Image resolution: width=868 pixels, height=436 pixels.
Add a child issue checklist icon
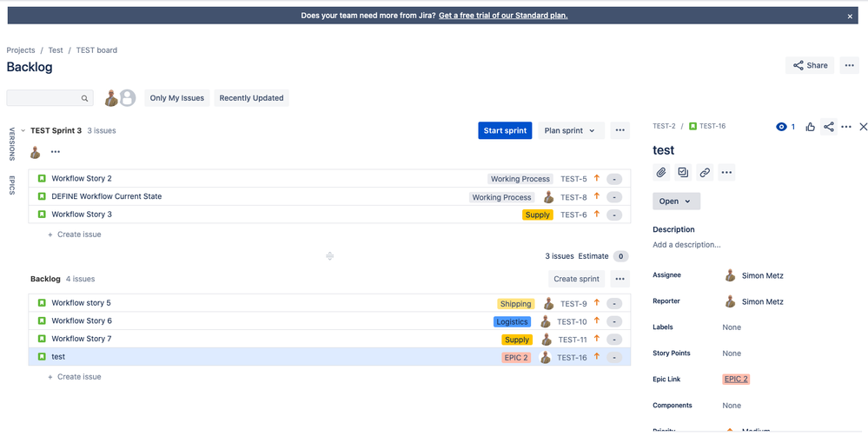tap(683, 173)
